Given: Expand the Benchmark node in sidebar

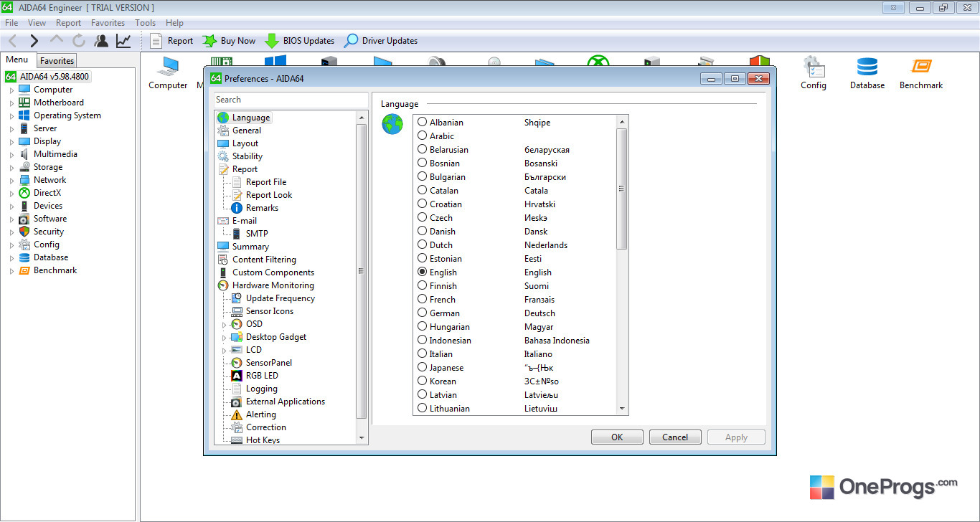Looking at the screenshot, I should click(x=11, y=271).
